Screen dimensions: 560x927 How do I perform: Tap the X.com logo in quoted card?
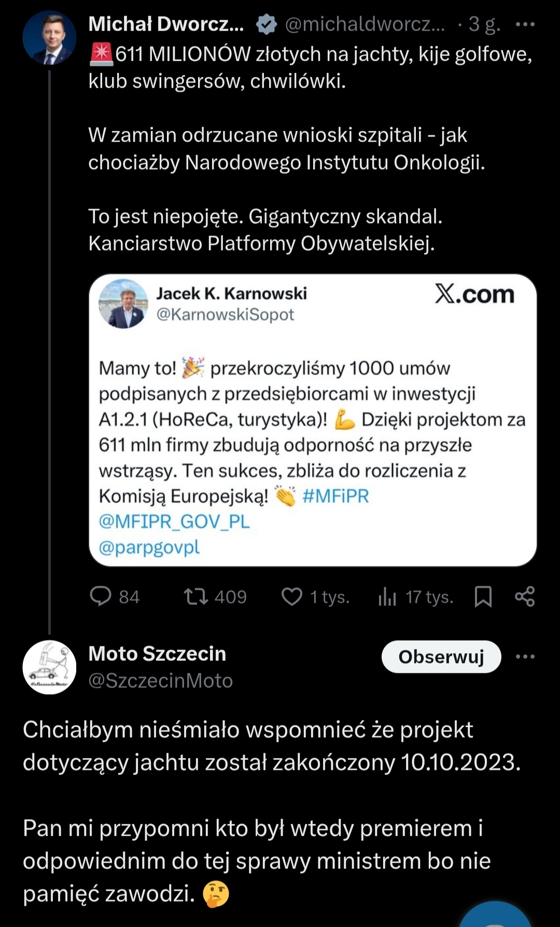474,294
